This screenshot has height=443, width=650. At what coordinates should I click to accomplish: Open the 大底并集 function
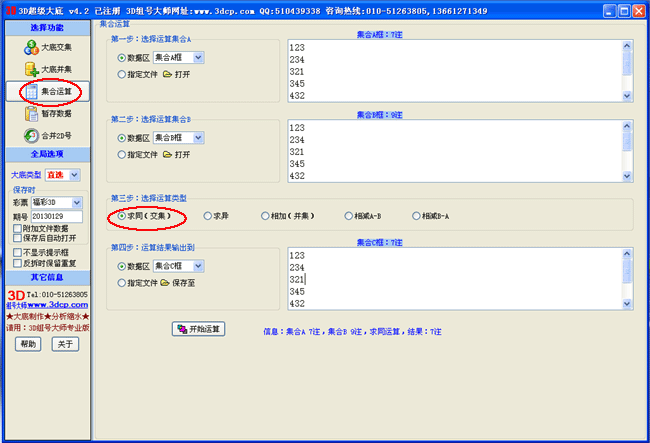click(x=49, y=69)
